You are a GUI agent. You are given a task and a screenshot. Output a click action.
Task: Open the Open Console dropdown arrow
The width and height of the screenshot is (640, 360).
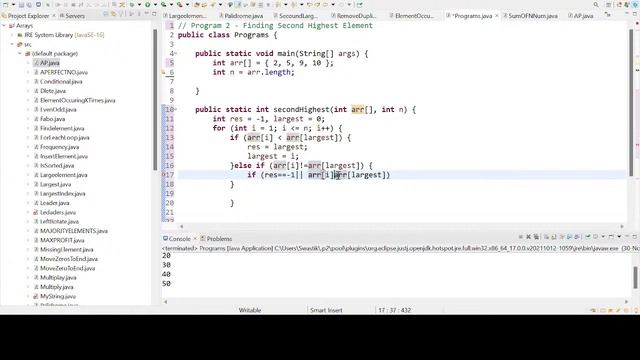[x=619, y=237]
